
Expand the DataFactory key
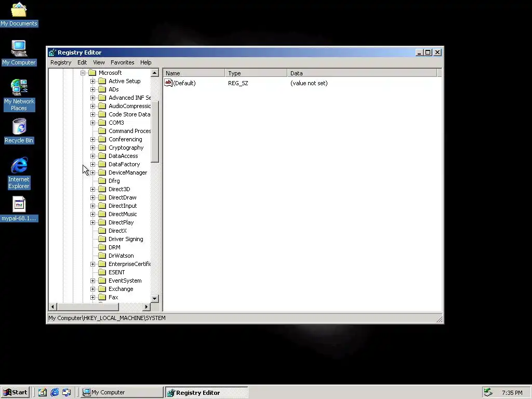point(92,164)
